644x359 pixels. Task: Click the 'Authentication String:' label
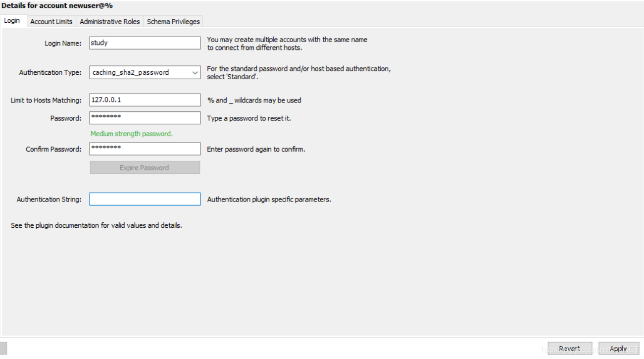[49, 200]
